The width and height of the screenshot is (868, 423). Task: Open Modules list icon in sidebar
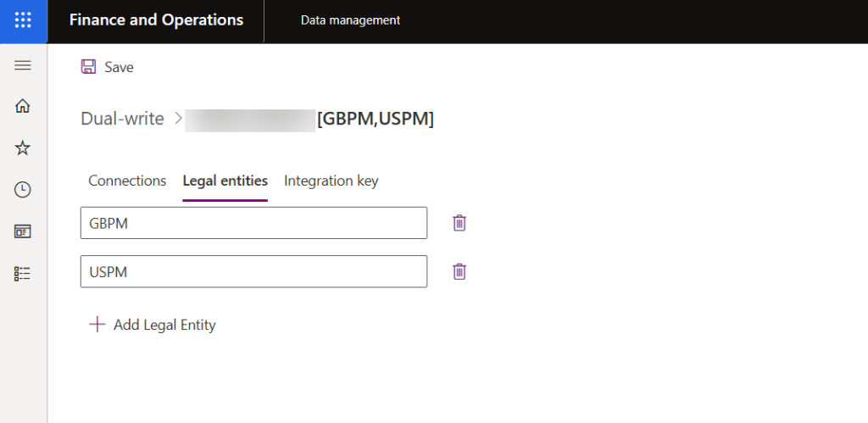[x=23, y=273]
